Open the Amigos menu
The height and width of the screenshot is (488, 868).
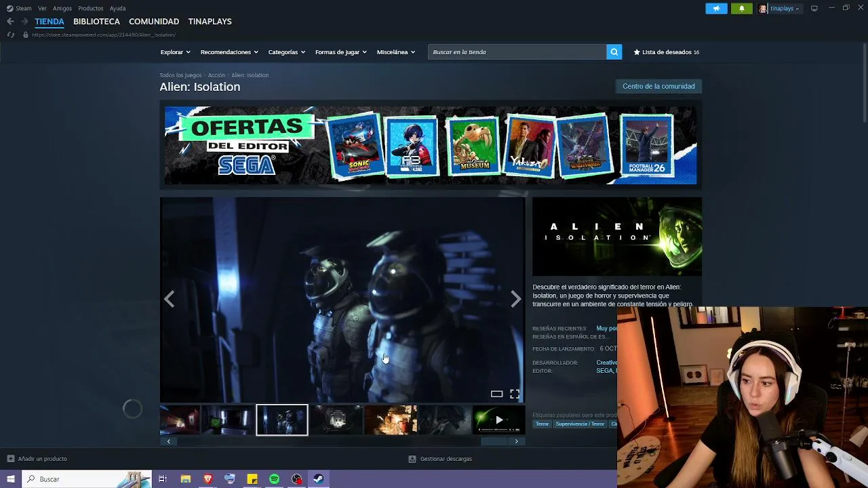pos(62,8)
